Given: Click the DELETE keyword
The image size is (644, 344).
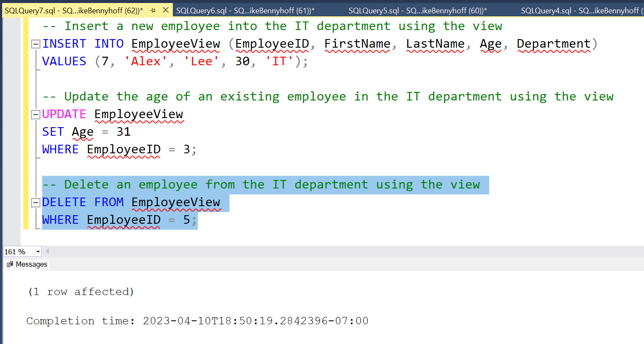Looking at the screenshot, I should click(64, 202).
